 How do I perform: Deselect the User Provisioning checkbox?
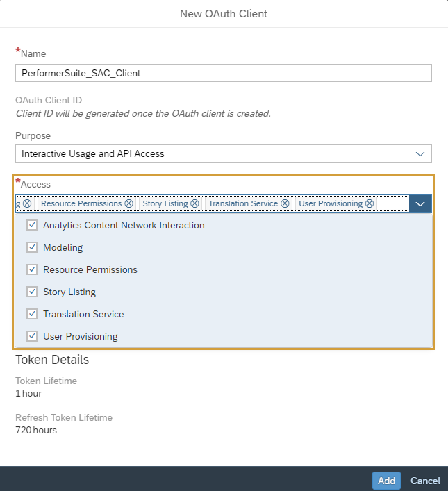click(32, 336)
